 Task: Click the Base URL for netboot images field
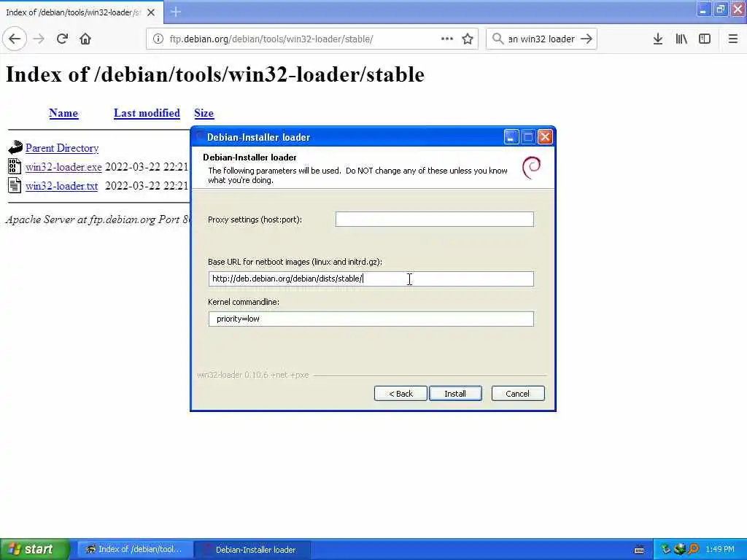tap(371, 279)
